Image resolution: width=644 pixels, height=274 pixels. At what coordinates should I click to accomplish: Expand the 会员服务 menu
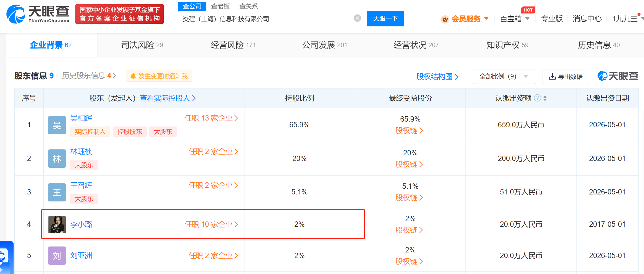[466, 19]
